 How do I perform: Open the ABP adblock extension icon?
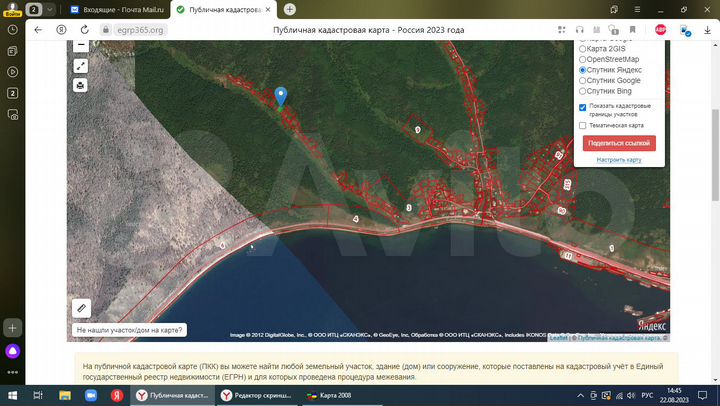click(661, 30)
